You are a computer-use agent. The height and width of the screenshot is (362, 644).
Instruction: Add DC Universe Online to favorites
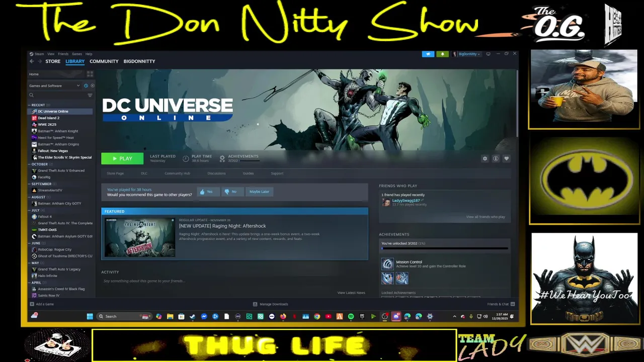click(x=506, y=158)
